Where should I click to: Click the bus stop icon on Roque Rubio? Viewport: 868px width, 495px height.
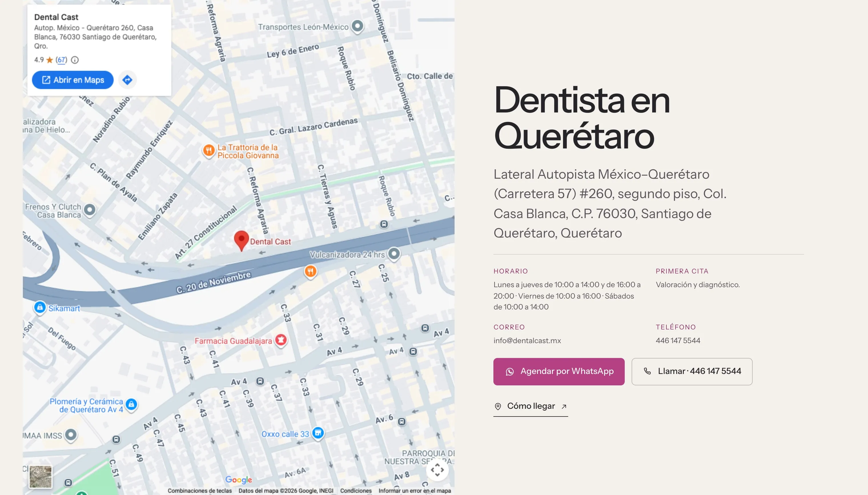[x=384, y=224]
